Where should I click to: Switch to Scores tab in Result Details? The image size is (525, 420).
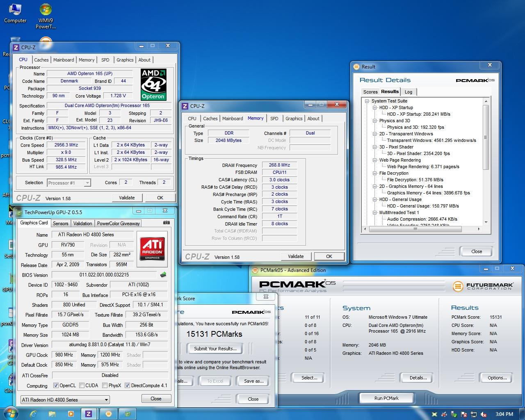tap(370, 92)
